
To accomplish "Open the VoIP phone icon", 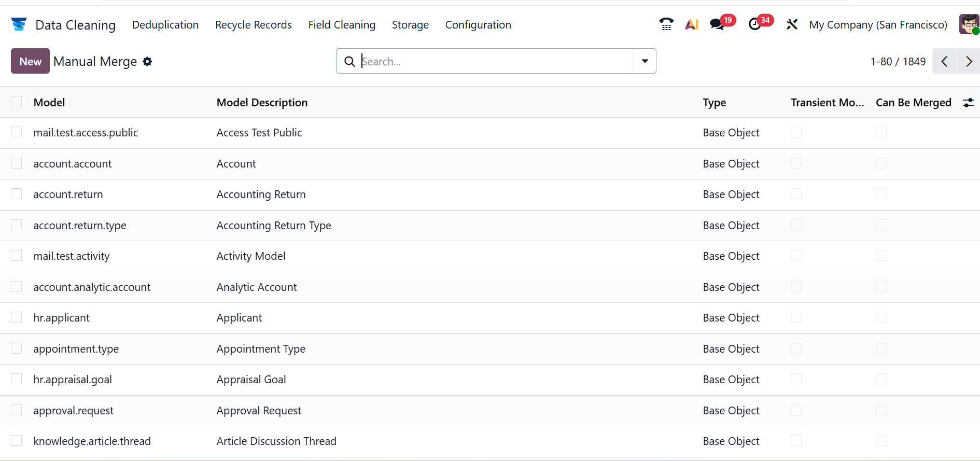I will 666,24.
